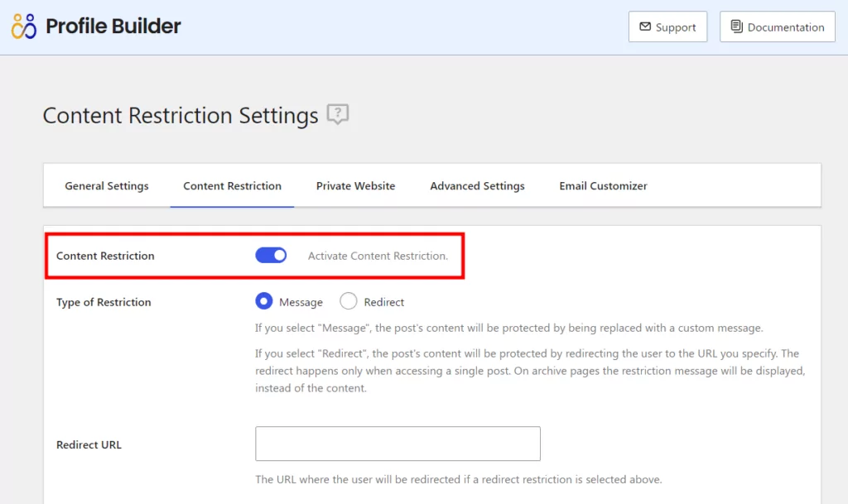Open the Support page

click(x=667, y=26)
